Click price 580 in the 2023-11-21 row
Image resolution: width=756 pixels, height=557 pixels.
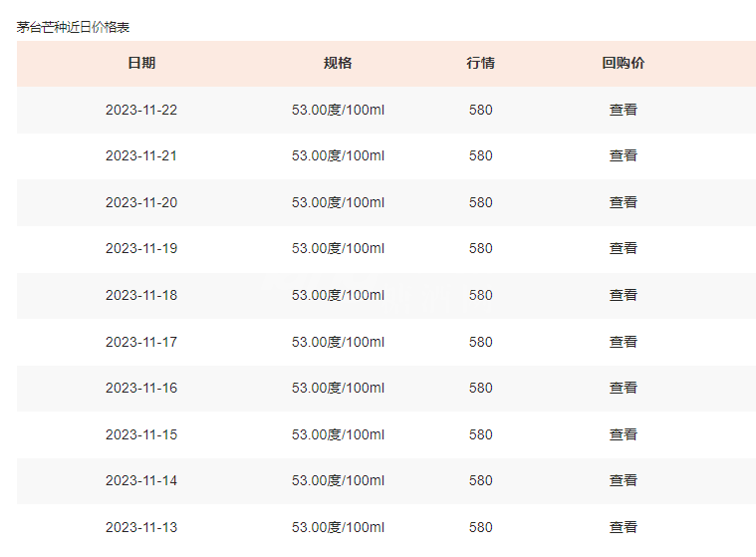[481, 155]
